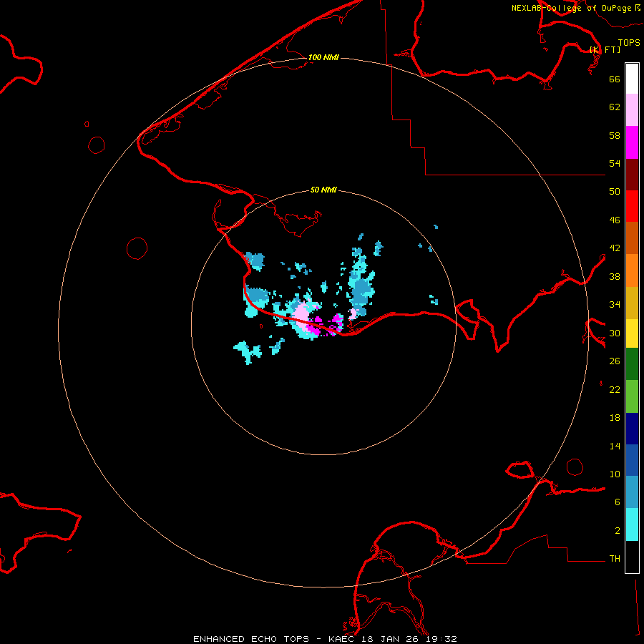Click the "58" legend value
644x644 pixels.
[615, 135]
